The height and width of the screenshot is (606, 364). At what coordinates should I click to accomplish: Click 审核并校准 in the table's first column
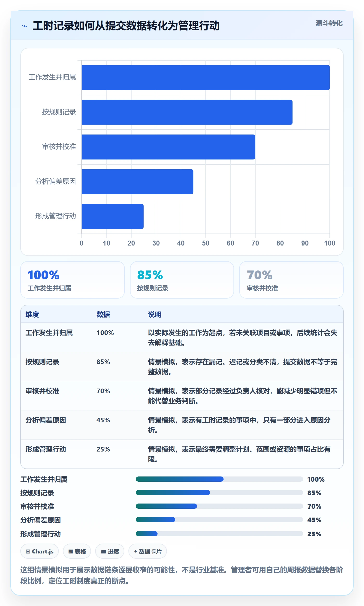[x=42, y=391]
